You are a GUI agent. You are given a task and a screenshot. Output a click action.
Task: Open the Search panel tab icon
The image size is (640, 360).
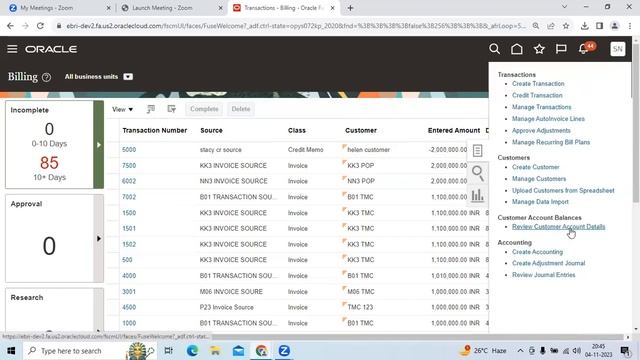(478, 173)
